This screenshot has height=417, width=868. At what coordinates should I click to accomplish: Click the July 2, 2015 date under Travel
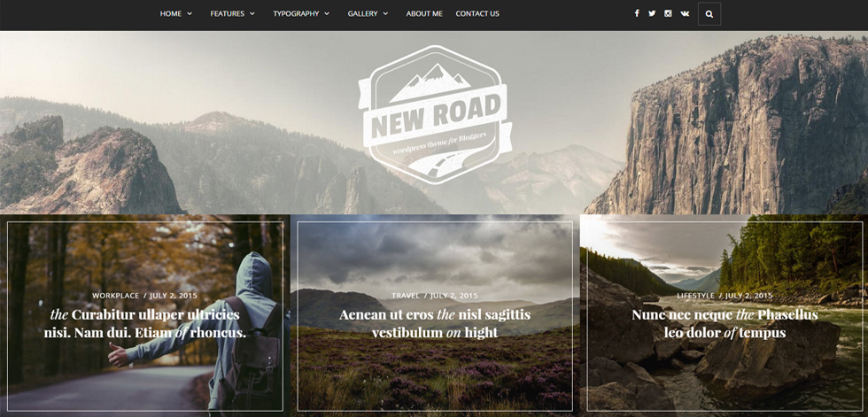453,296
